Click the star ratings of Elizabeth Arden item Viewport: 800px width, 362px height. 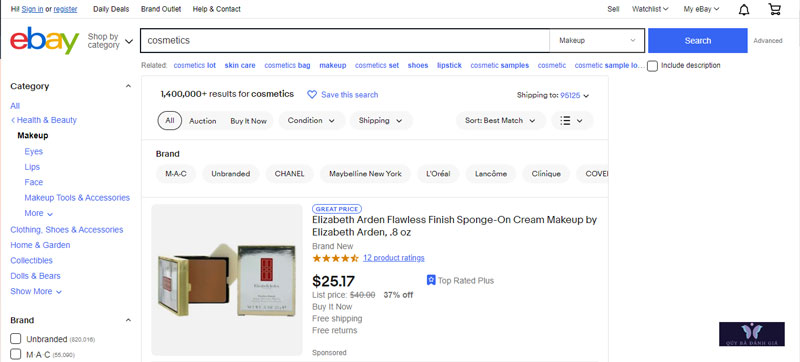pyautogui.click(x=336, y=258)
